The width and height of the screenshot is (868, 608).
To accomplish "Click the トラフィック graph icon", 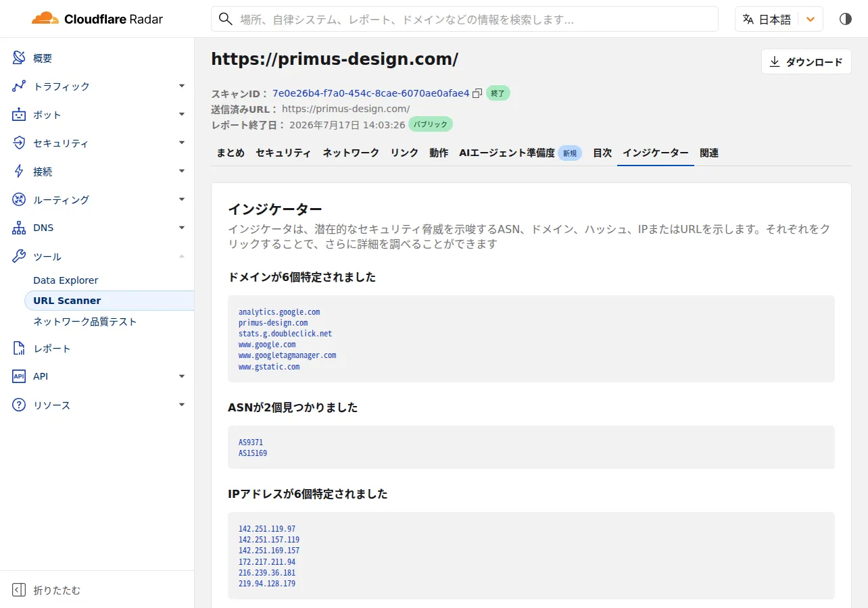I will pyautogui.click(x=19, y=86).
